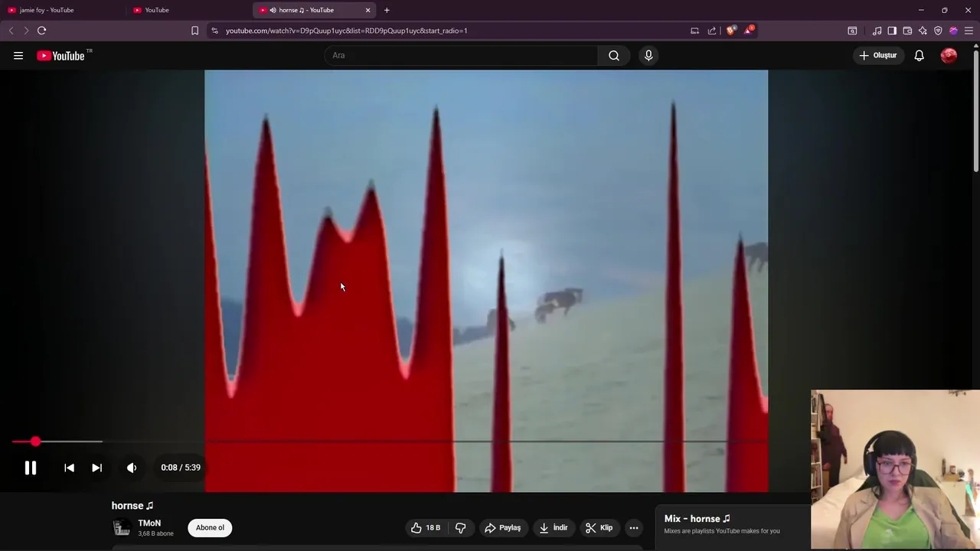This screenshot has height=551, width=980.
Task: Switch to the jamie foy - YouTube tab
Action: point(63,10)
